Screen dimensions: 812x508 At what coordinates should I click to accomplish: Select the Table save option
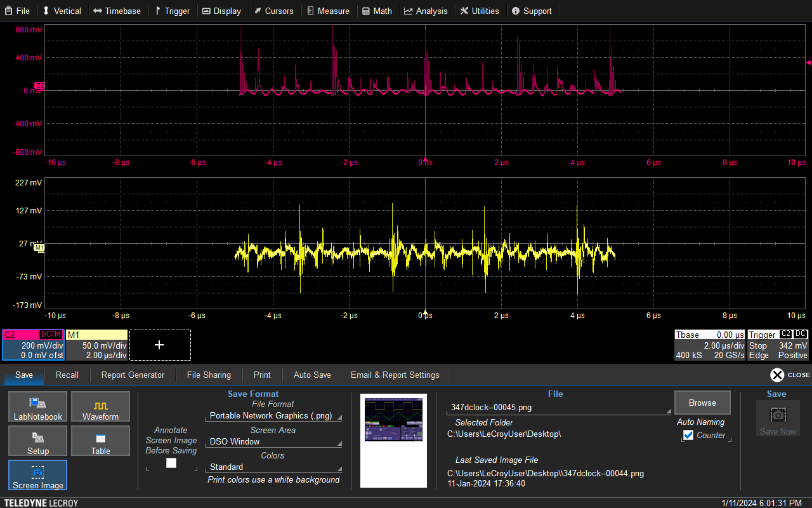coord(100,441)
